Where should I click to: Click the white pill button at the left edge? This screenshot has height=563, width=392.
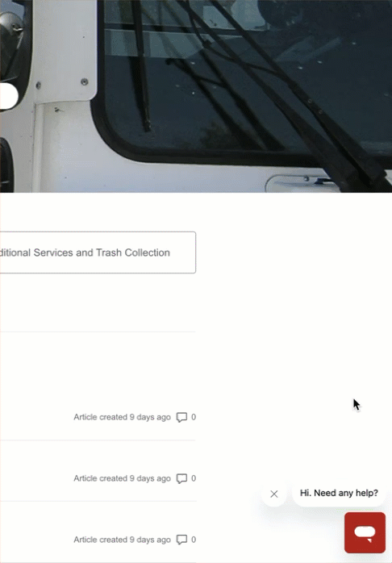click(9, 96)
